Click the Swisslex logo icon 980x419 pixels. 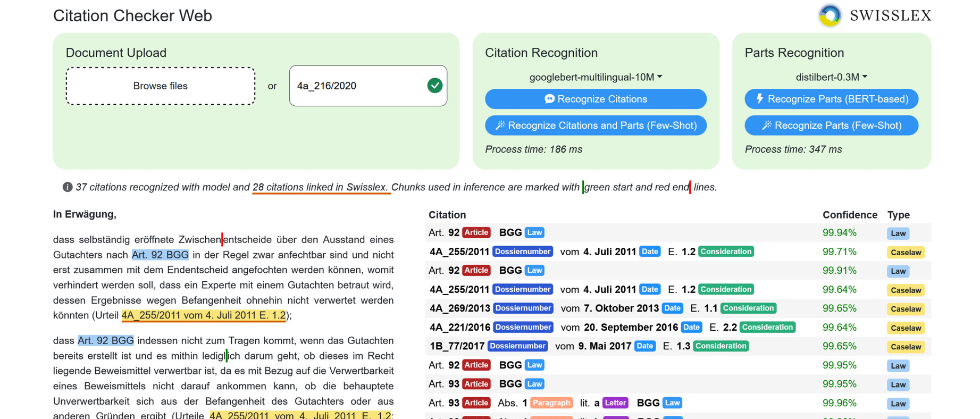point(830,15)
